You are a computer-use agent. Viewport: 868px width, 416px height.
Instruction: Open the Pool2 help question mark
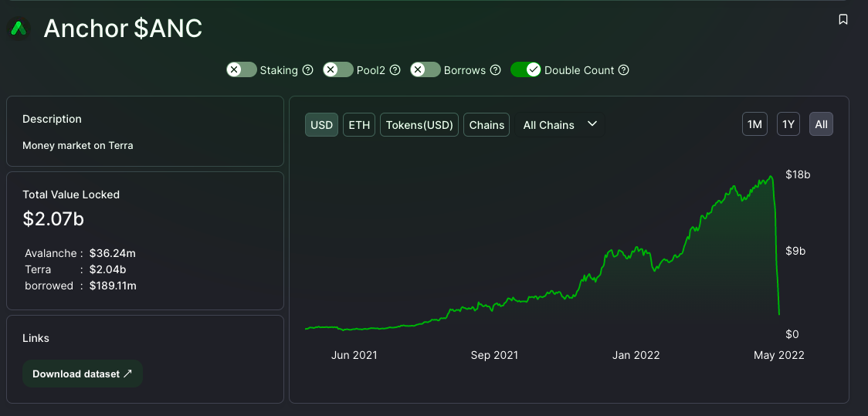click(x=395, y=70)
